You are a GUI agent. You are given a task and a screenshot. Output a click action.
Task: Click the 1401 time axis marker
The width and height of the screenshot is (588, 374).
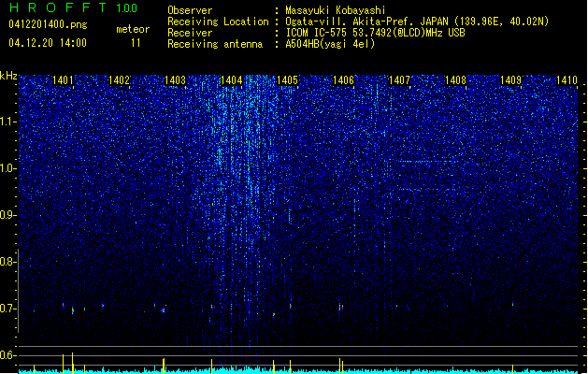(x=63, y=79)
